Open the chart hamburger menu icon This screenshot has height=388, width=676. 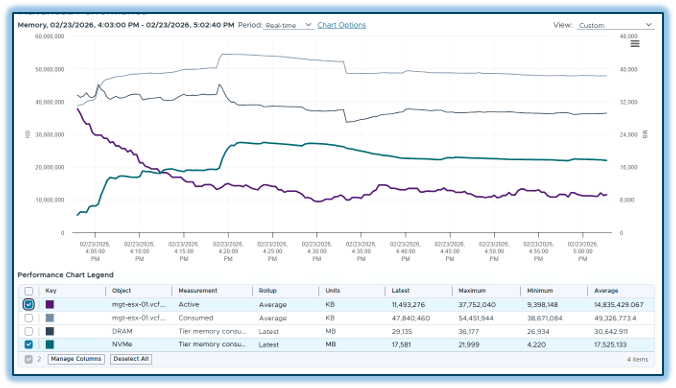tap(635, 44)
